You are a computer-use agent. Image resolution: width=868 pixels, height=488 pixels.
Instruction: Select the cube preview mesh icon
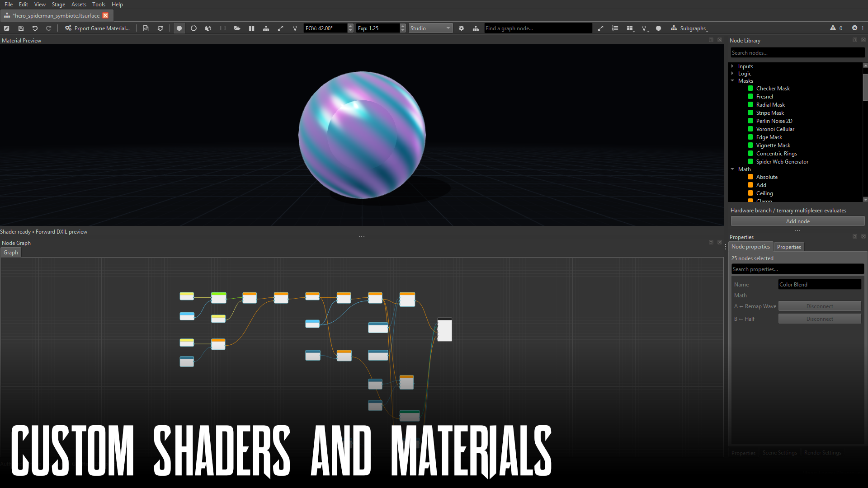[x=208, y=28]
